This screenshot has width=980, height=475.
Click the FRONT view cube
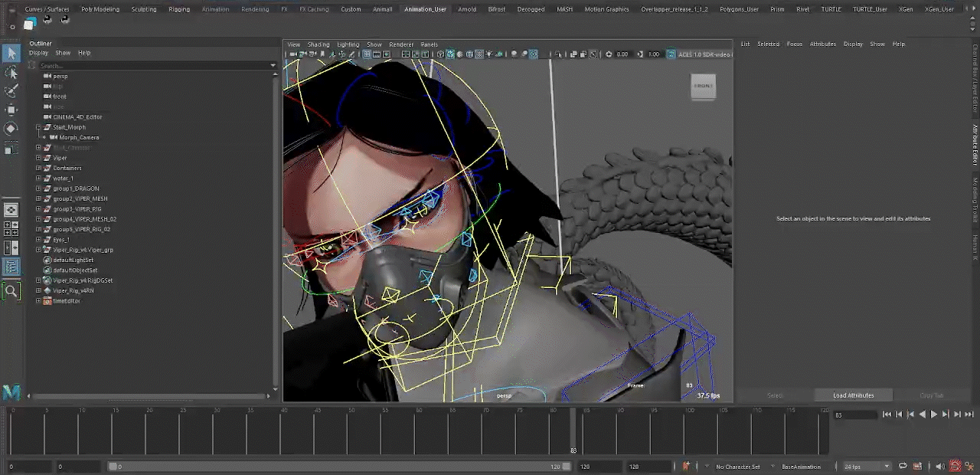[x=703, y=86]
